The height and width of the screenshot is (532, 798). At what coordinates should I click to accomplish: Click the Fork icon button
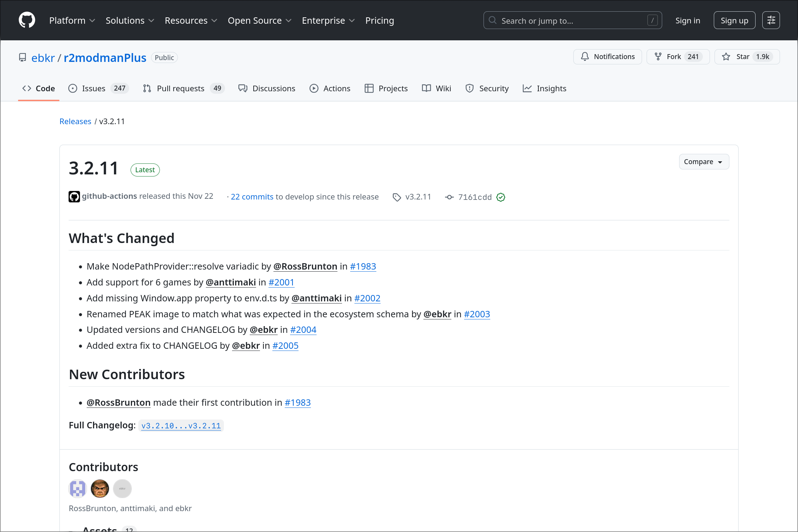[658, 57]
